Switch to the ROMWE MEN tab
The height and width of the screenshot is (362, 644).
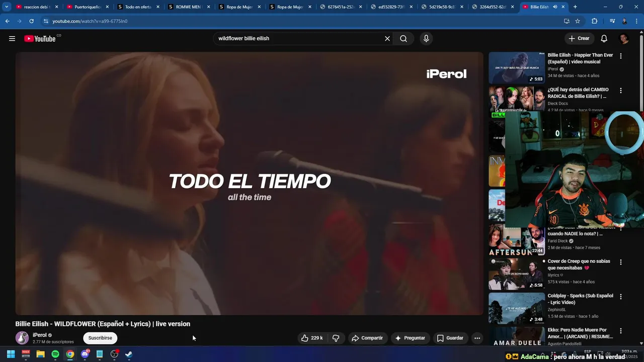tap(189, 7)
